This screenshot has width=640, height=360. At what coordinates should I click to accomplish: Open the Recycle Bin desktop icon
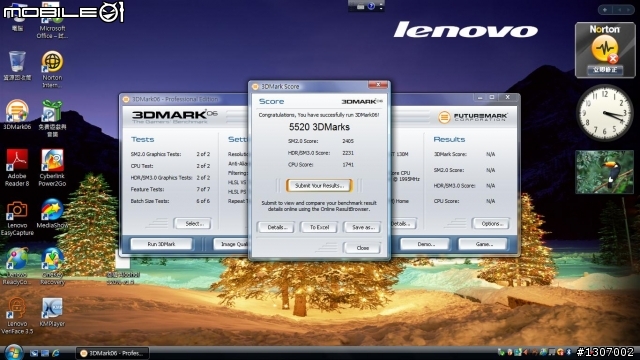coord(17,65)
